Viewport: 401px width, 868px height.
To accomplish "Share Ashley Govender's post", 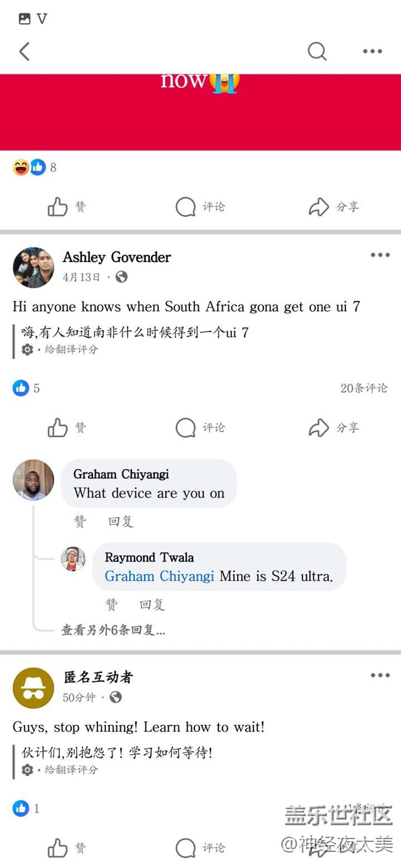I will pyautogui.click(x=334, y=428).
